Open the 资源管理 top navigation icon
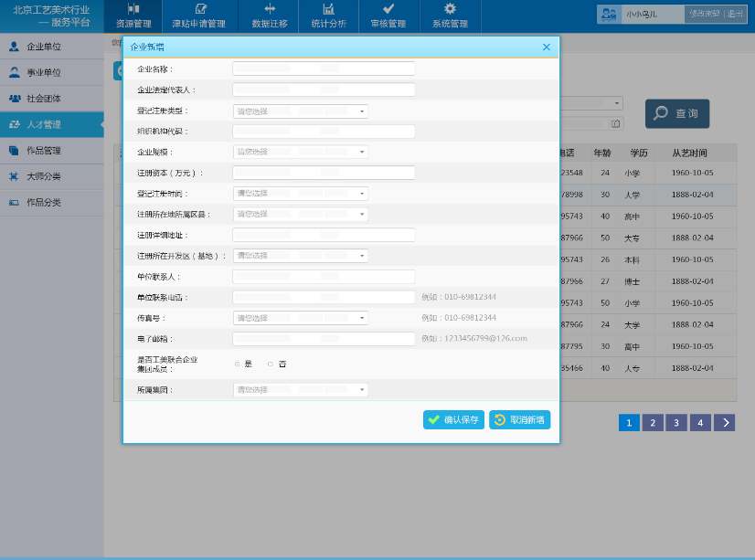Image resolution: width=755 pixels, height=560 pixels. [x=133, y=9]
